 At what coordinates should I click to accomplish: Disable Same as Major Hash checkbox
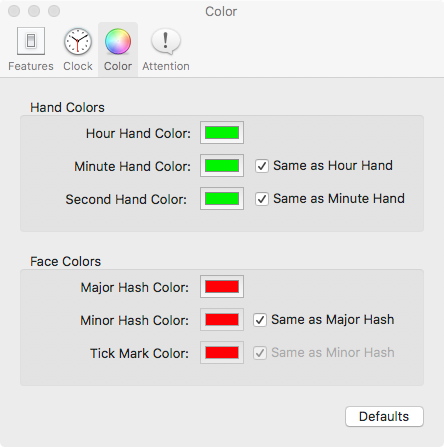click(x=260, y=320)
